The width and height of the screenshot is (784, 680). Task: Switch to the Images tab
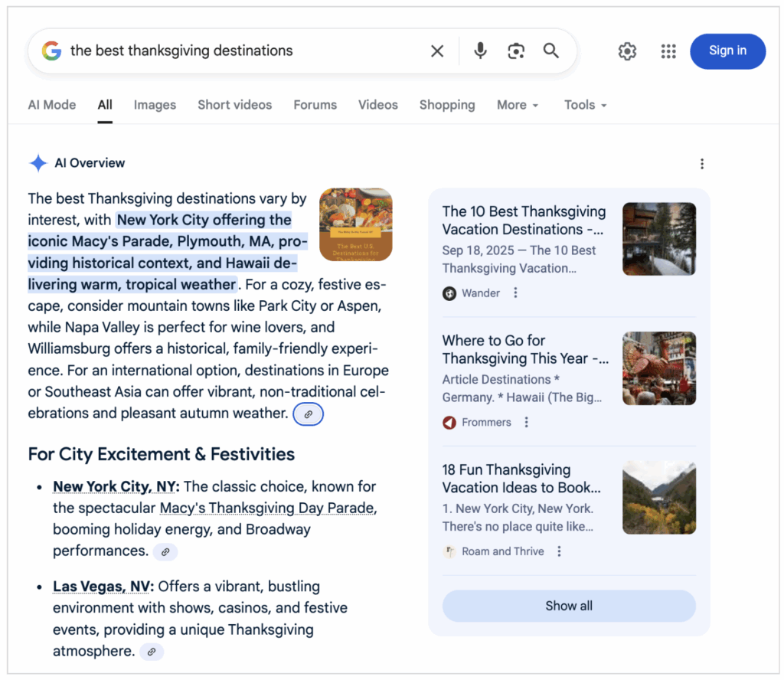[x=155, y=105]
